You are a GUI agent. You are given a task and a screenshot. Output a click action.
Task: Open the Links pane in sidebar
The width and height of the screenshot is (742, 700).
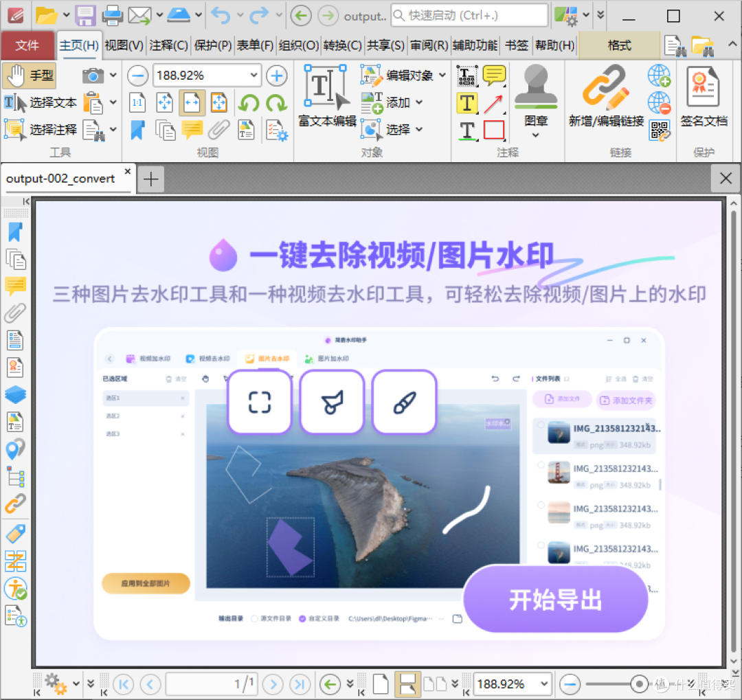[x=15, y=504]
